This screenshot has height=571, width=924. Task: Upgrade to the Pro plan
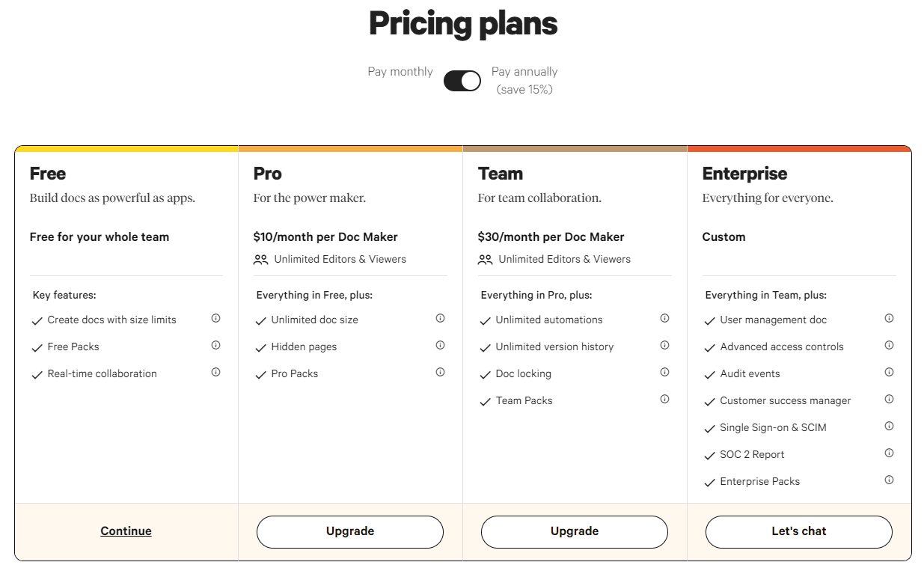point(350,531)
